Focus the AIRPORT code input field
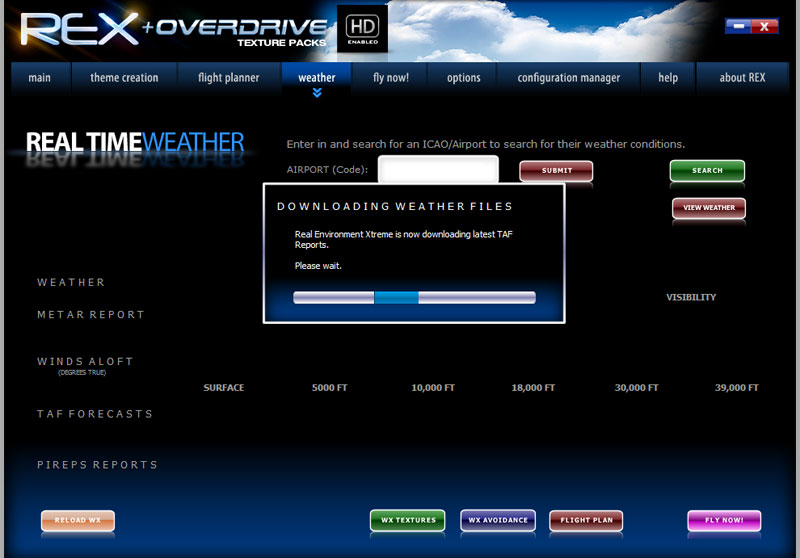This screenshot has width=800, height=558. coord(438,170)
